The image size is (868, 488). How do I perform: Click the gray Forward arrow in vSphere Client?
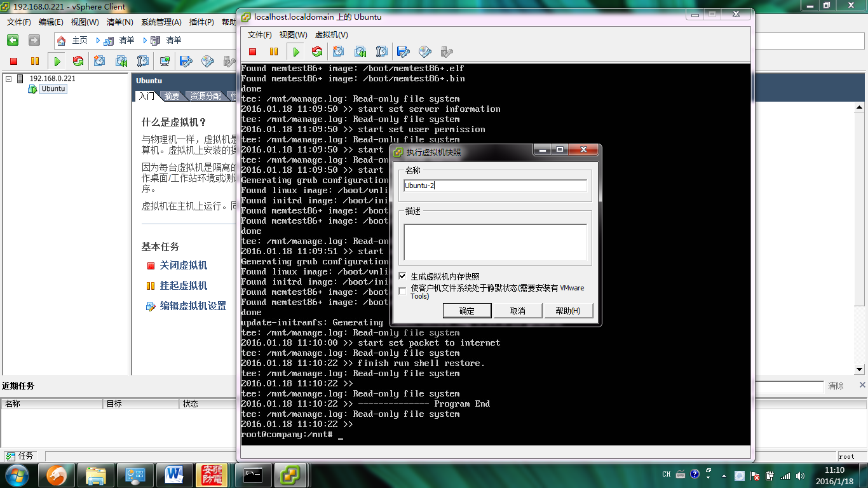click(34, 40)
